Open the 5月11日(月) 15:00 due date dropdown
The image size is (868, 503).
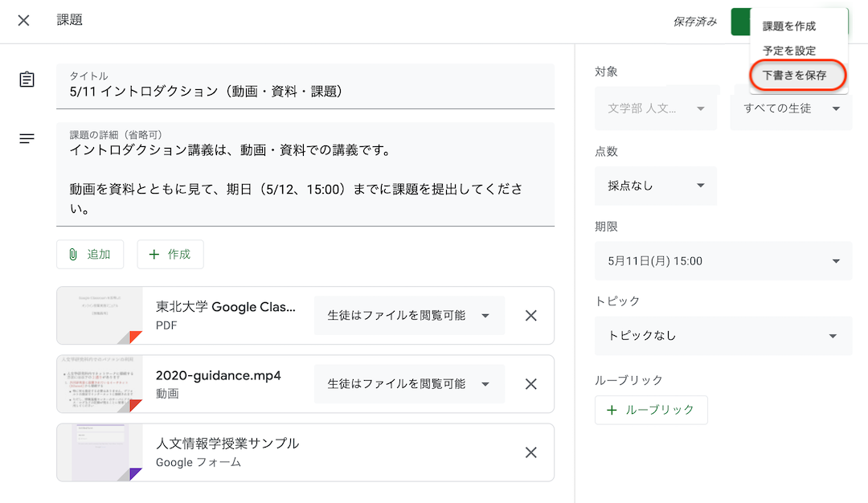click(x=723, y=261)
